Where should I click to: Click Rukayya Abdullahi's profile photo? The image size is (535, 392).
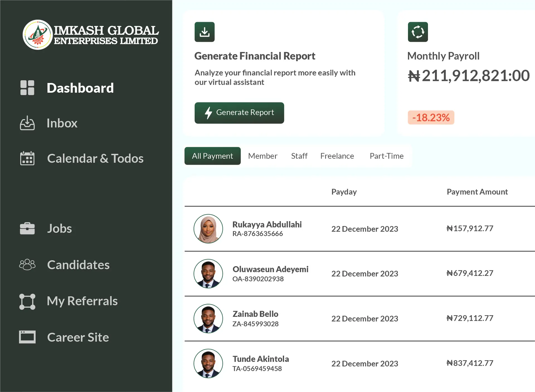(208, 229)
